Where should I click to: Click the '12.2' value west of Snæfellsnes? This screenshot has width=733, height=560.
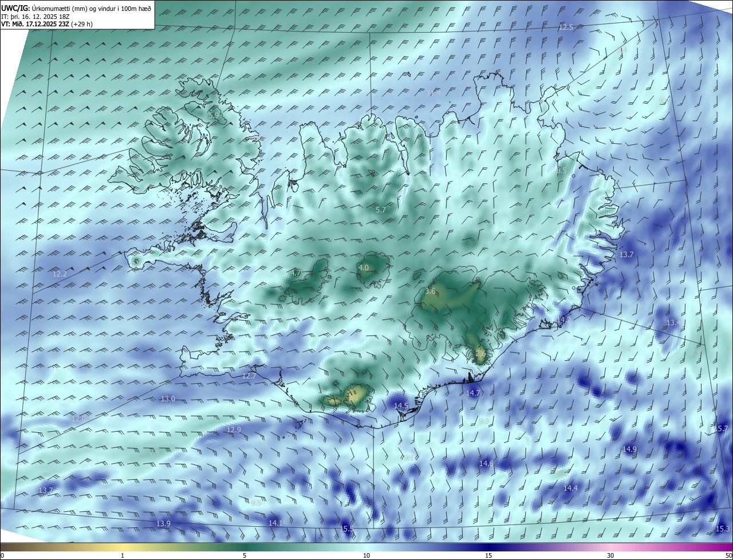(60, 274)
